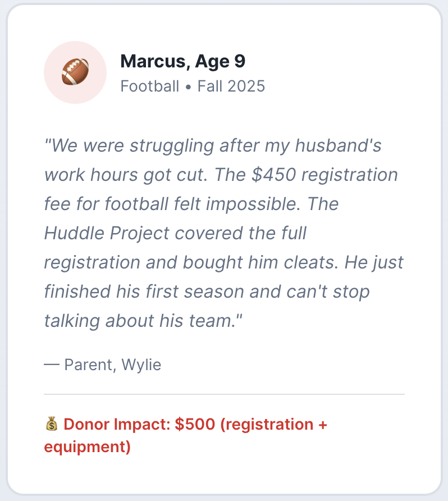Click the "$500" donor amount
Viewport: 448px width, 501px height.
pos(195,424)
